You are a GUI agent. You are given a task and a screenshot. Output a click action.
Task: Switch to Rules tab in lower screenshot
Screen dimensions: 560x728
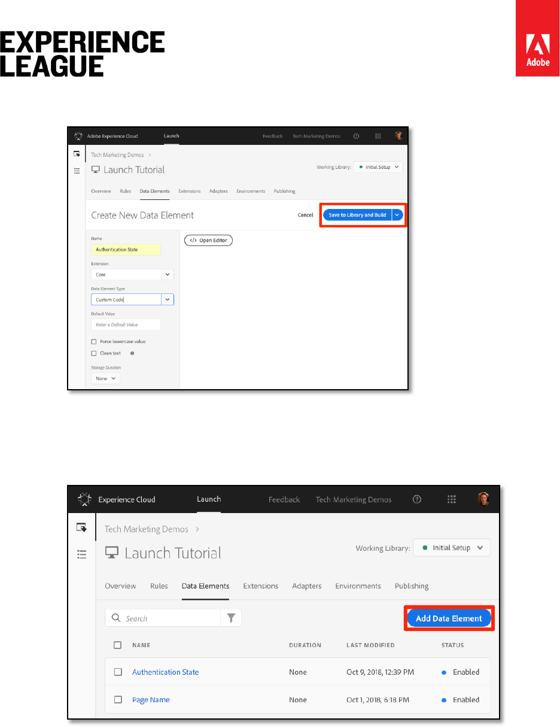tap(159, 586)
